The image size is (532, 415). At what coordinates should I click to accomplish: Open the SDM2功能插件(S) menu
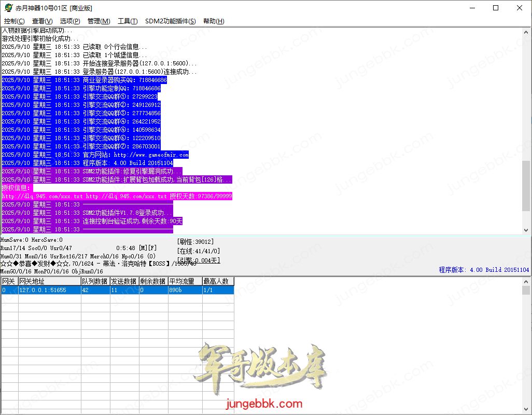pos(170,21)
